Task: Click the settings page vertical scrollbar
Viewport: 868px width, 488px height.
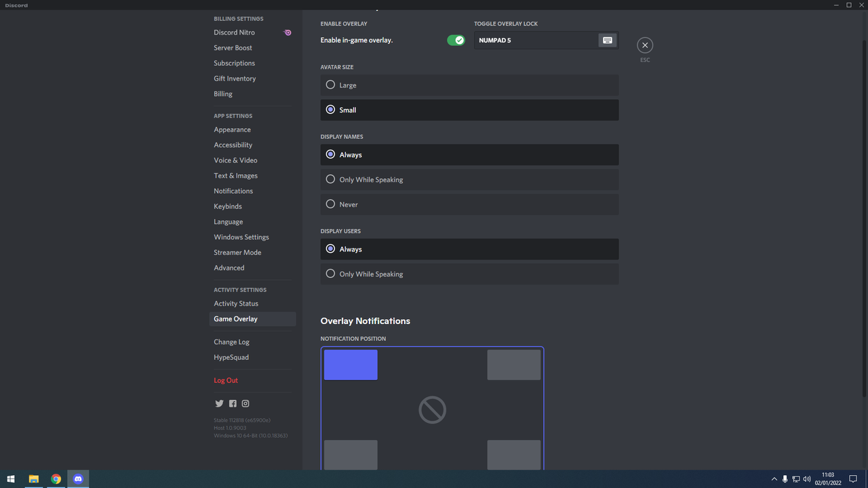Action: [865, 217]
